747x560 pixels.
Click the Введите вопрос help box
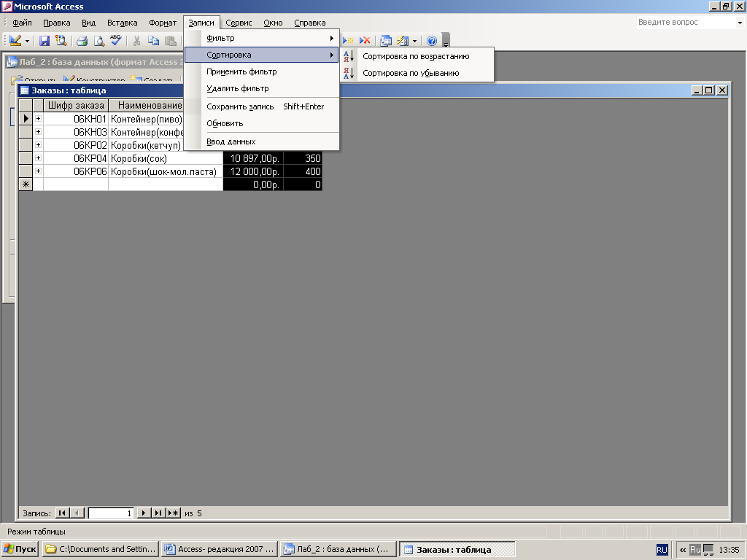point(686,22)
